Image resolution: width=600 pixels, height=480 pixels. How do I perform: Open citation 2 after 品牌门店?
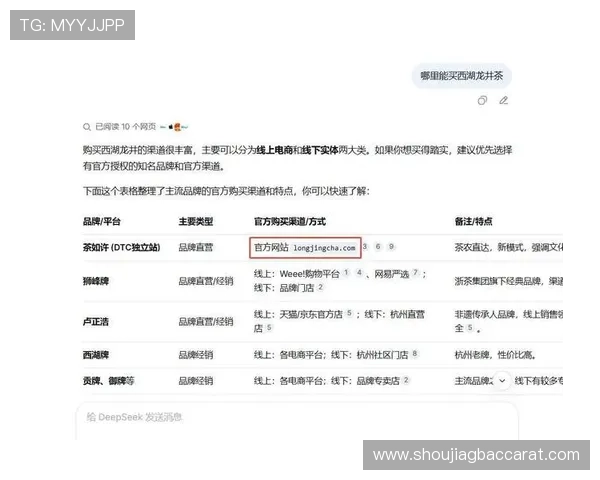(320, 287)
